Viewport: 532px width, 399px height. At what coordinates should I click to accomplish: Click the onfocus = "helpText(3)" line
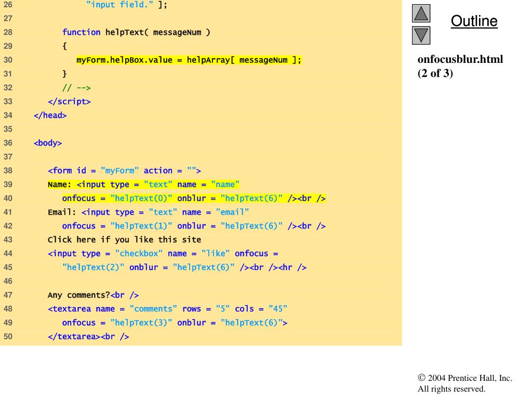175,323
